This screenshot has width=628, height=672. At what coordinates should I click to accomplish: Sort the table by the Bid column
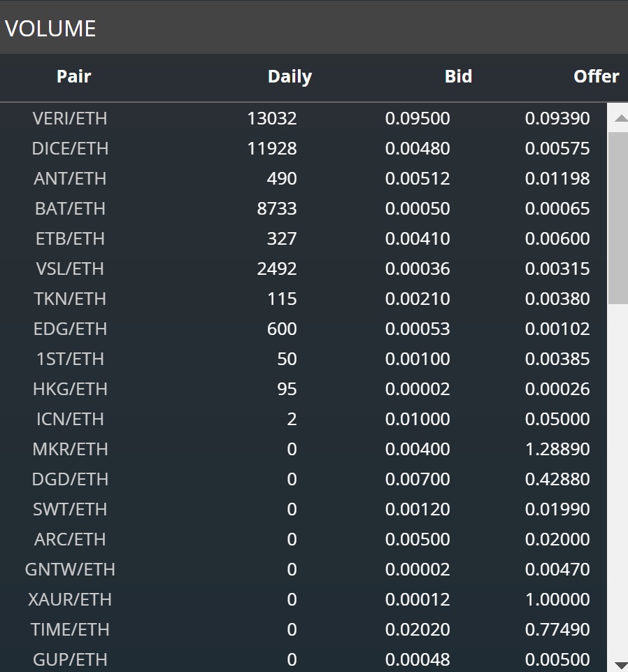pos(458,77)
